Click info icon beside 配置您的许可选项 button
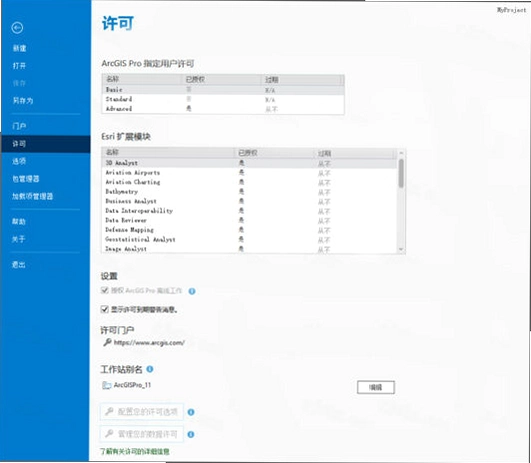531x463 pixels. [x=191, y=412]
